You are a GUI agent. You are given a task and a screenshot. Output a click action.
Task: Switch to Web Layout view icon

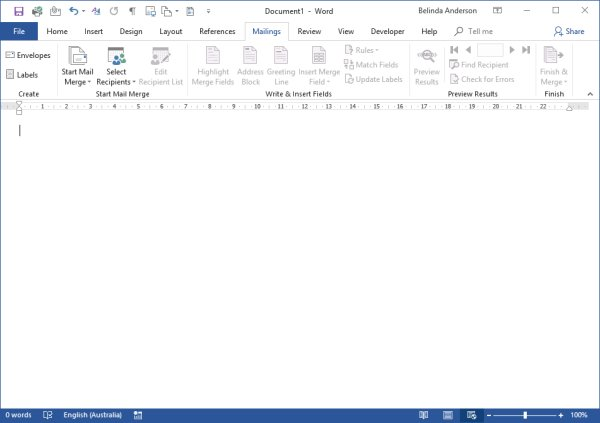(471, 415)
